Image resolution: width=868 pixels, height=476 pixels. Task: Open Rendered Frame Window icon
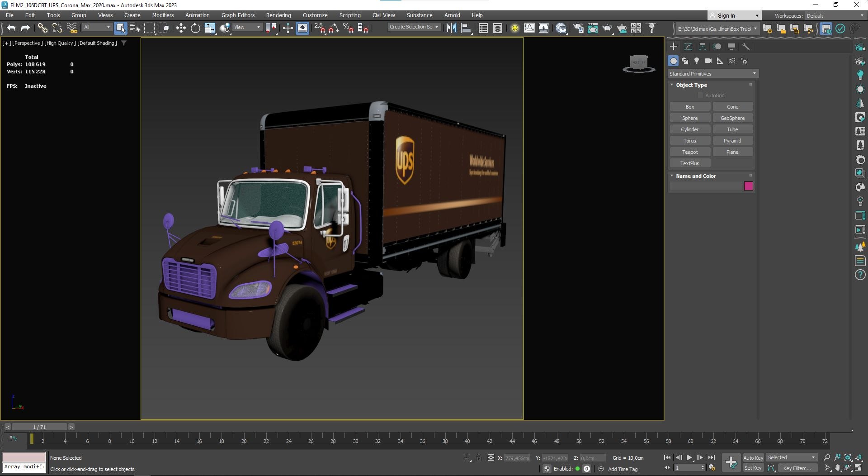click(593, 28)
